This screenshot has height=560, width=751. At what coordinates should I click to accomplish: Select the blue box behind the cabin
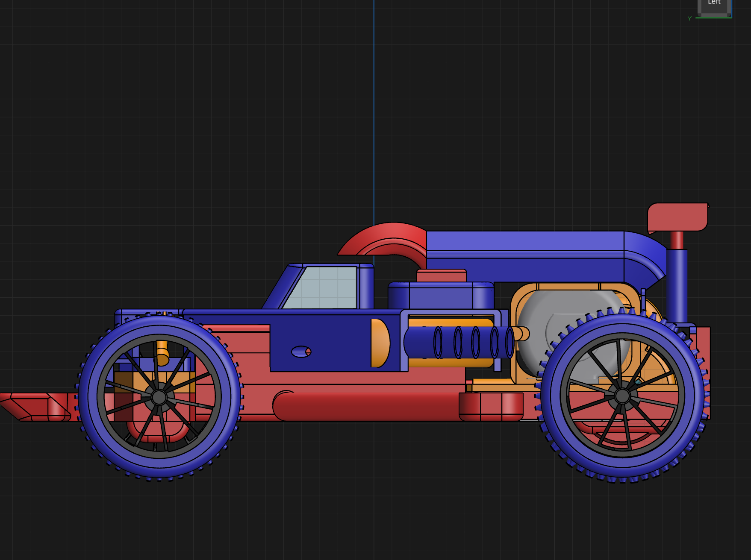pyautogui.click(x=441, y=296)
